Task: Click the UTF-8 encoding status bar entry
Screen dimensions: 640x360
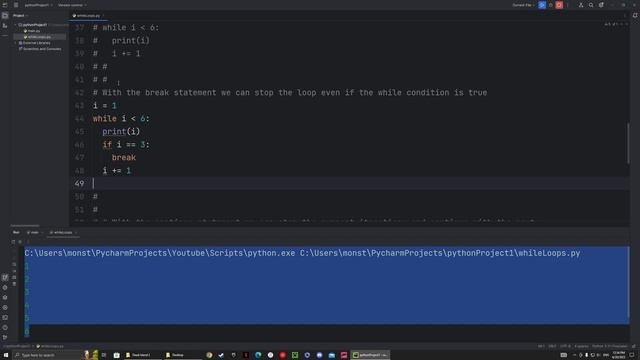Action: [x=565, y=346]
